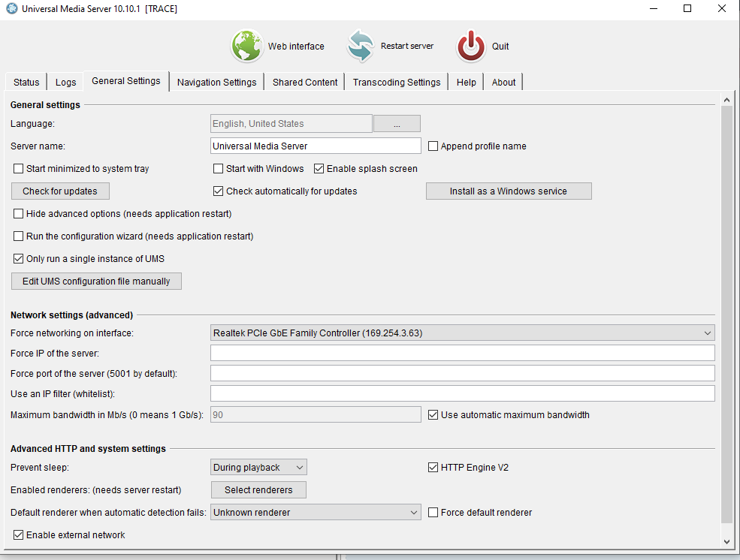Enable Start with Windows checkbox
The height and width of the screenshot is (560, 740).
point(218,169)
